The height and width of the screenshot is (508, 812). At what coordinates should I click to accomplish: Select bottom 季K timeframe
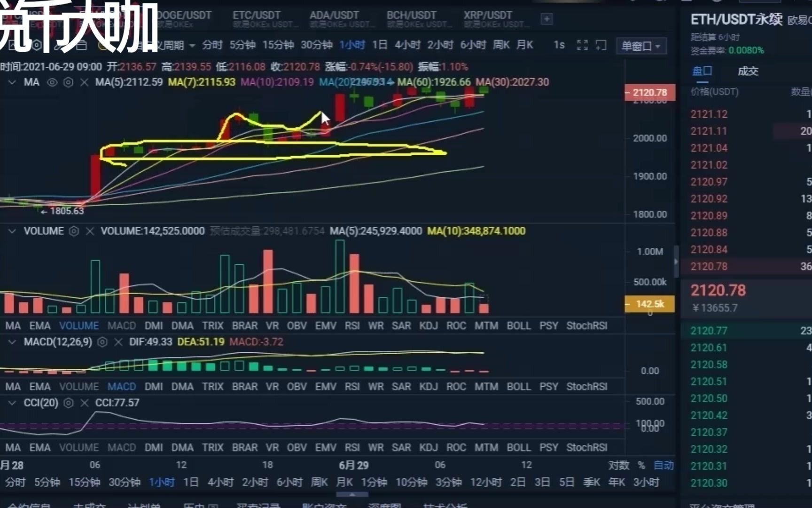(x=592, y=482)
